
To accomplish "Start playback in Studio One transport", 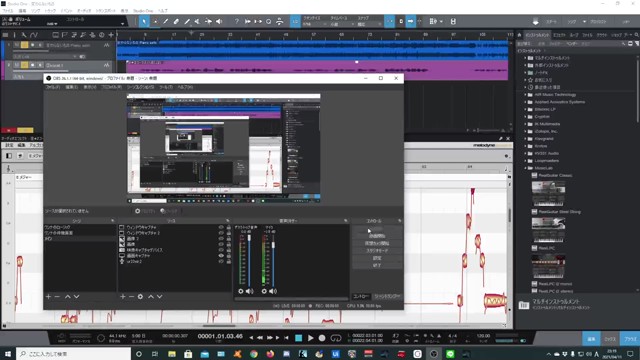I will (x=311, y=338).
